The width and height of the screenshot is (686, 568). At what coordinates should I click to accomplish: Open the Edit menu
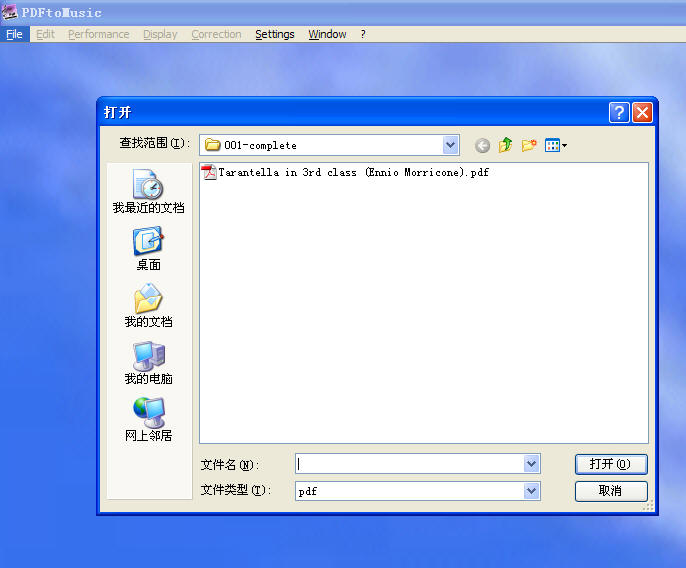(46, 34)
